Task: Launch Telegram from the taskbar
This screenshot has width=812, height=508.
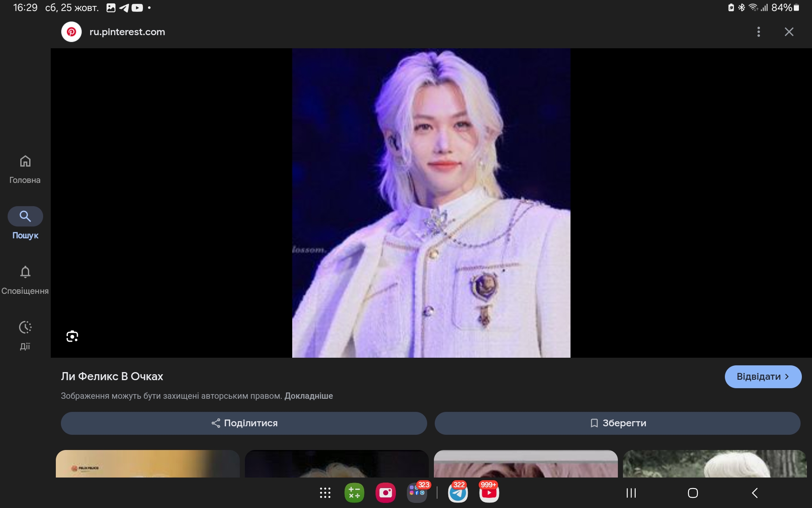Action: [458, 493]
